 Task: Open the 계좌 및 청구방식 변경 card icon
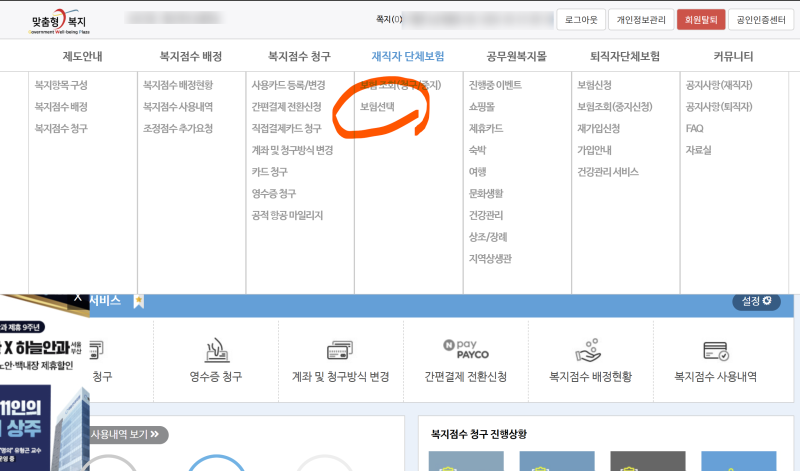[340, 350]
